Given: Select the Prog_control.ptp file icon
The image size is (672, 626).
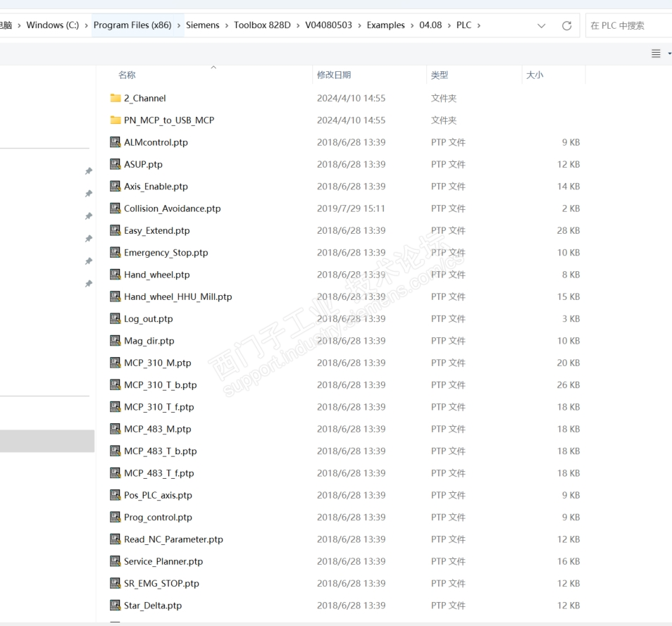Looking at the screenshot, I should pos(116,517).
